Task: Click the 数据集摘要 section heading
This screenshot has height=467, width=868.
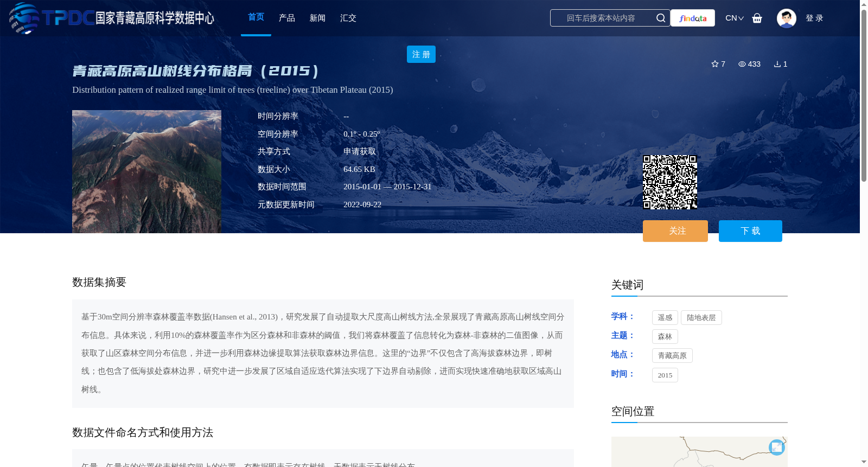Action: pyautogui.click(x=99, y=282)
